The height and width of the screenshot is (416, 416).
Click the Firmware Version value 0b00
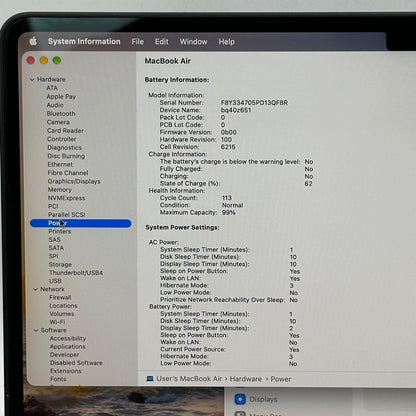pyautogui.click(x=229, y=132)
